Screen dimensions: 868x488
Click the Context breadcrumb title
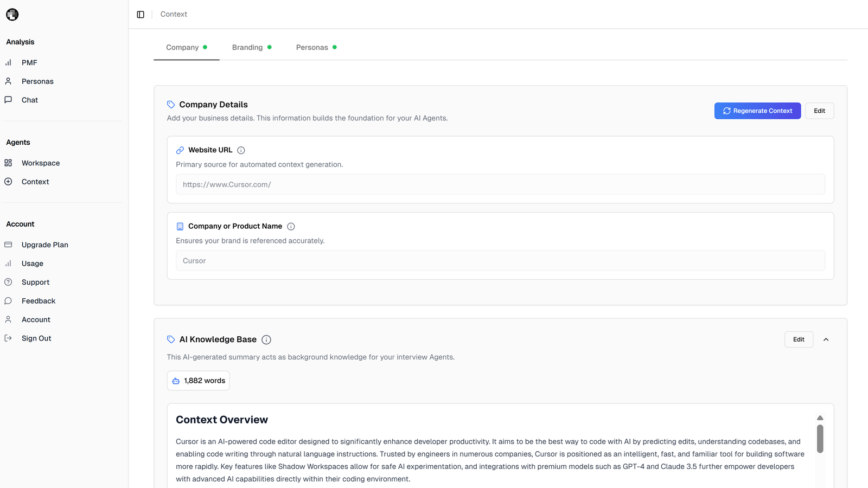click(x=174, y=15)
